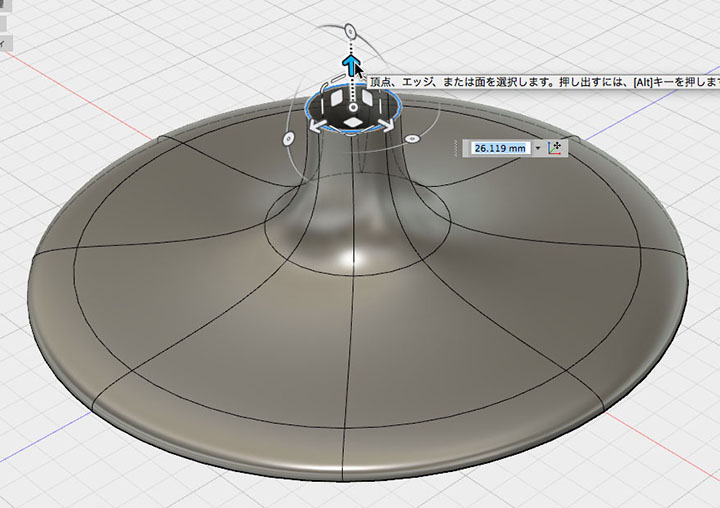The height and width of the screenshot is (508, 720).
Task: Select the left rotation handle on the arc
Action: pyautogui.click(x=288, y=139)
